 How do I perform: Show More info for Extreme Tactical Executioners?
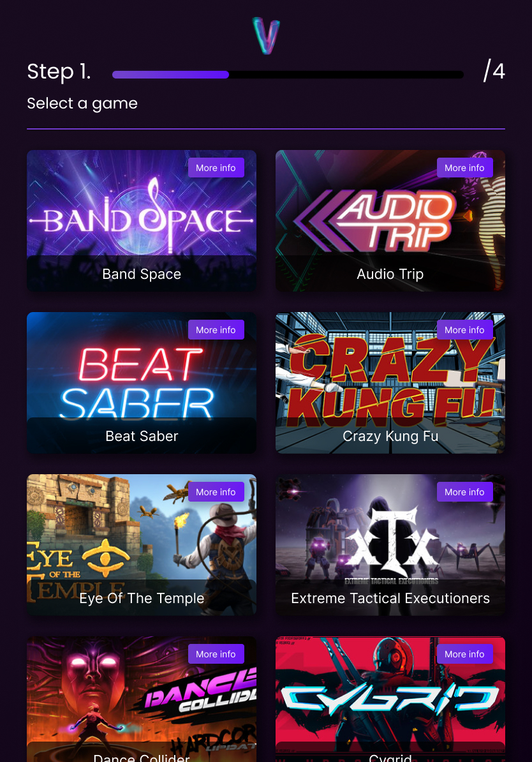coord(464,492)
